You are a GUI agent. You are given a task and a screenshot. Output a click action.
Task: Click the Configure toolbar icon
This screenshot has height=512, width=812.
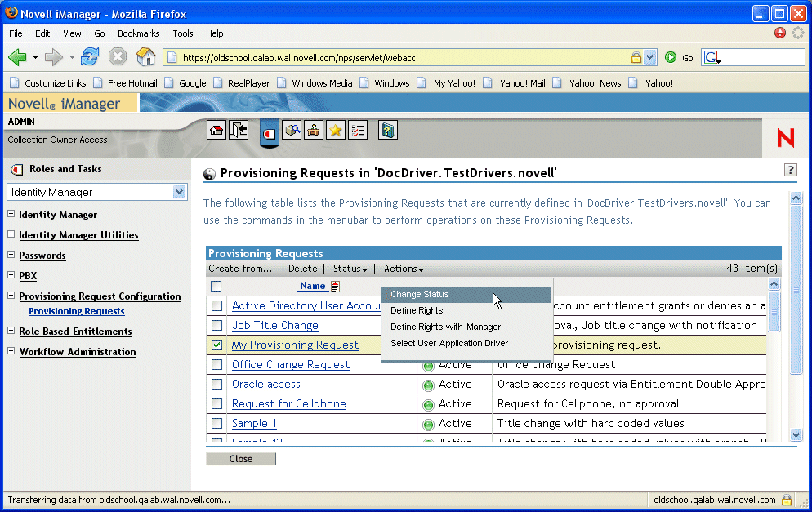coord(314,131)
